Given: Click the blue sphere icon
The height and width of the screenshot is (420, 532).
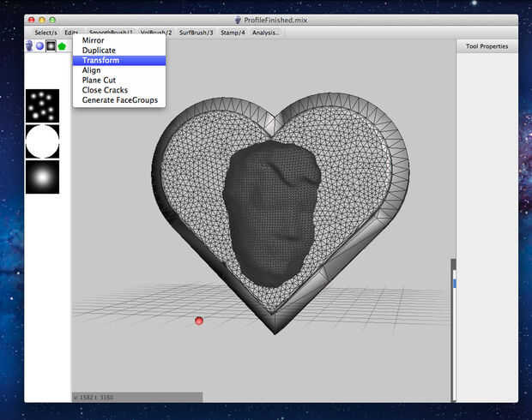Looking at the screenshot, I should click(40, 45).
